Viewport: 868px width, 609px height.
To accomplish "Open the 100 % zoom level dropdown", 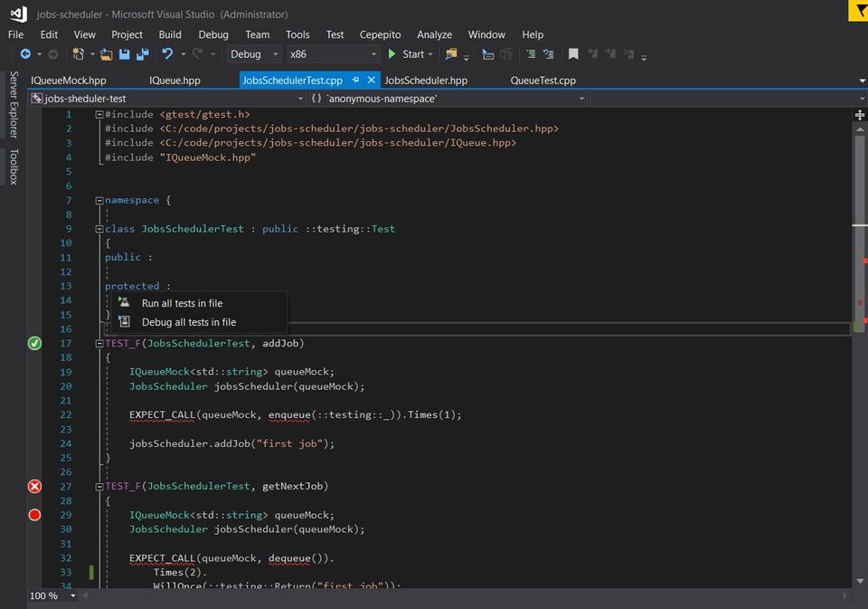I will (73, 595).
